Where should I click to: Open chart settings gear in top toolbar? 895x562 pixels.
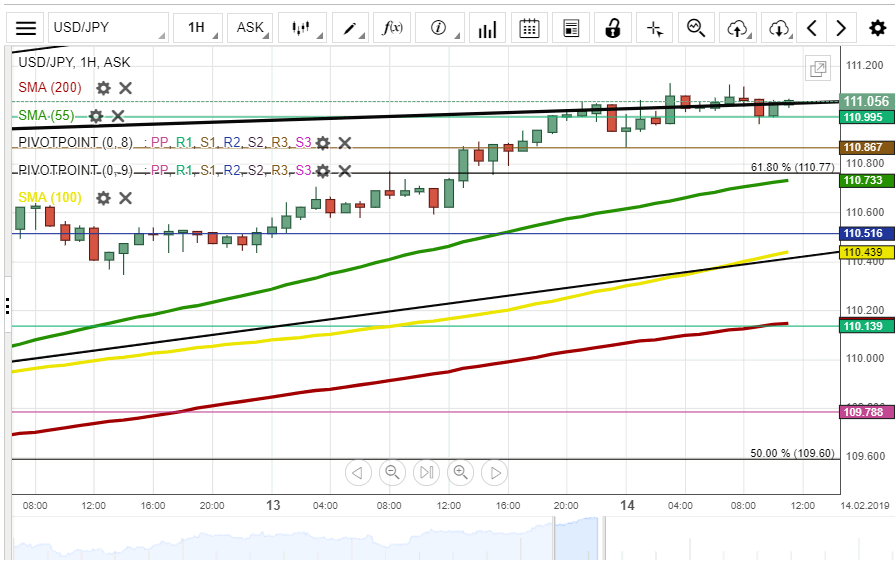pos(877,28)
